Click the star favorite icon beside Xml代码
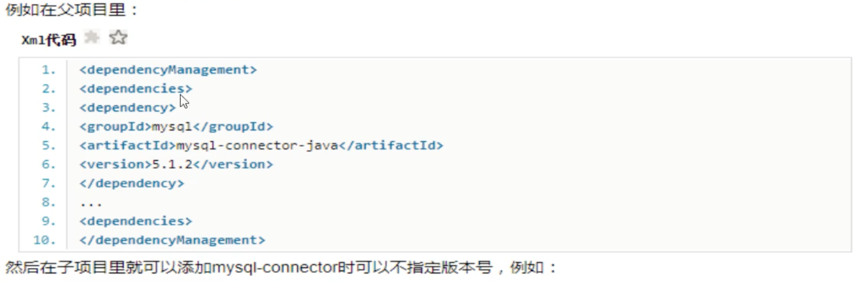 click(x=118, y=37)
